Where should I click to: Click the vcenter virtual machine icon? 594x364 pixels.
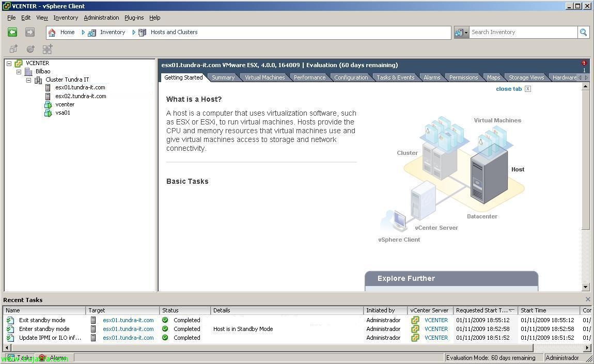[48, 104]
